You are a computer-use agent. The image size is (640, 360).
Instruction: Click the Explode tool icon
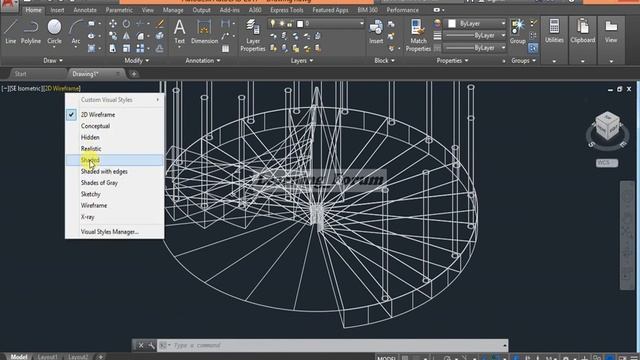pos(160,36)
